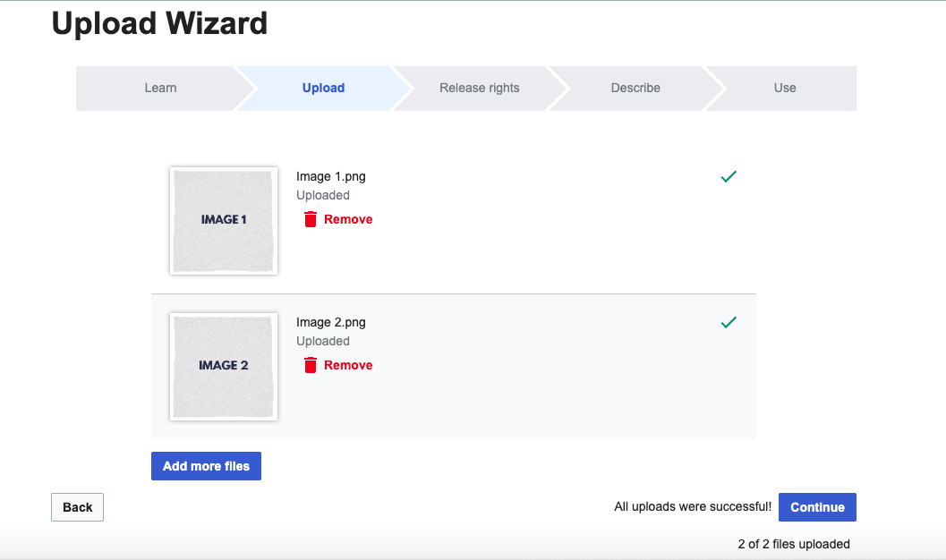The height and width of the screenshot is (560, 946).
Task: Click trash icon for Image 2.png
Action: pos(311,365)
